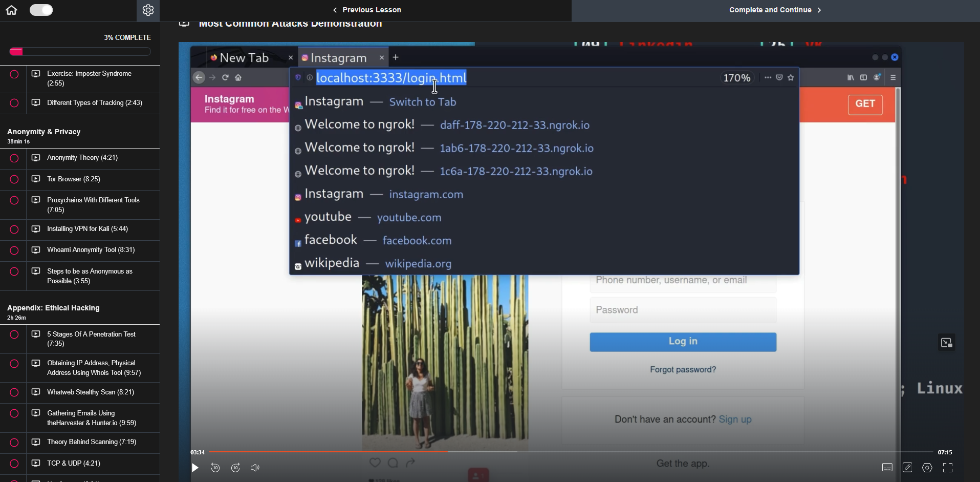Click video icon beside Whatweb Stealthy Scan
The height and width of the screenshot is (482, 980).
36,392
